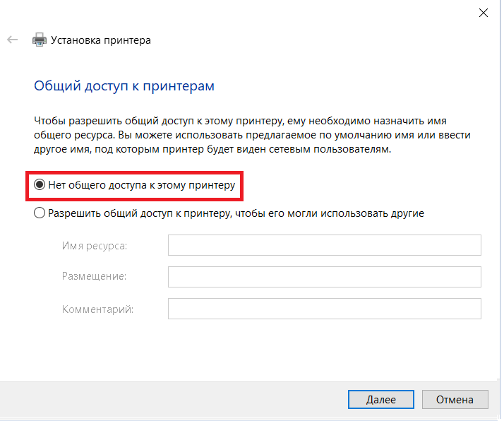The width and height of the screenshot is (504, 421).
Task: Click the Нет общего доступа к этому принтеру label text
Action: (141, 185)
